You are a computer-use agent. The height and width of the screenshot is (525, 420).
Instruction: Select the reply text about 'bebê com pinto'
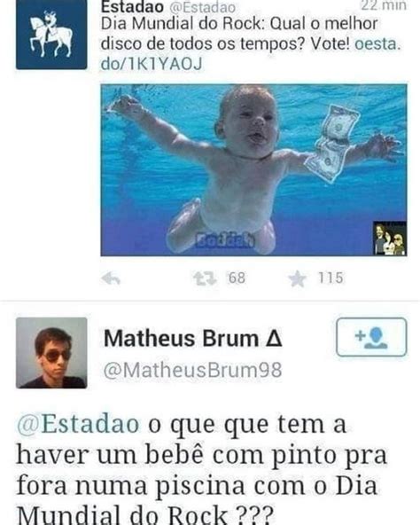202,469
